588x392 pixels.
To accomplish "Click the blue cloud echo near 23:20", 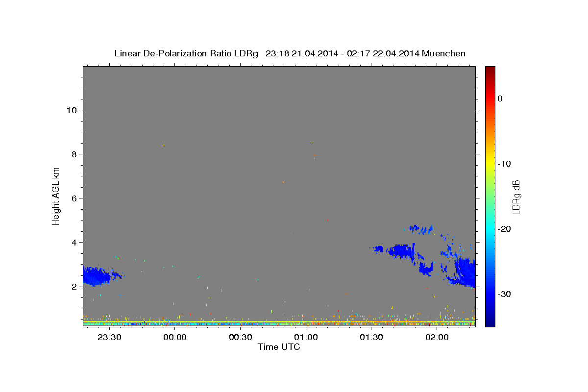I will (x=96, y=276).
